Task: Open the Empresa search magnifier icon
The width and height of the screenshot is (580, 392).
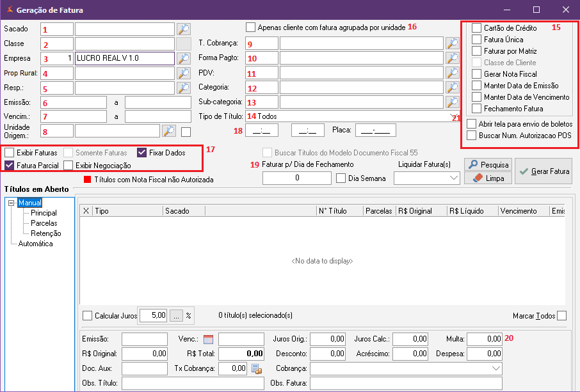Action: [x=184, y=58]
